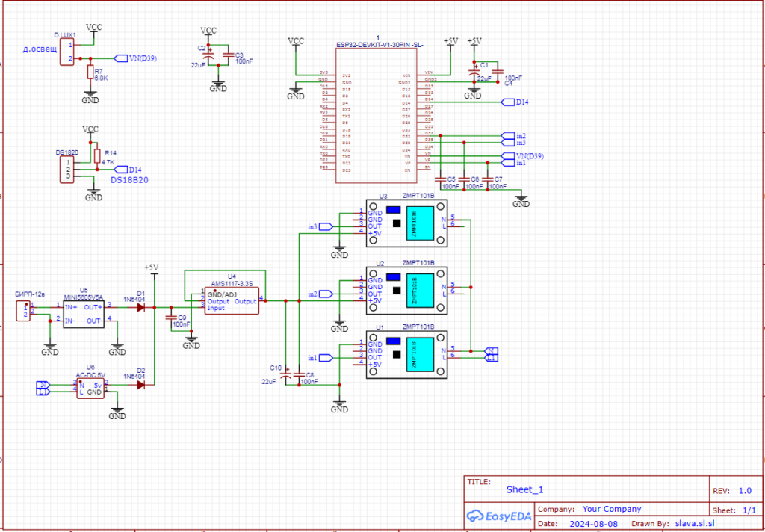Select the in2 net port at U2
The width and height of the screenshot is (765, 532).
coord(326,294)
